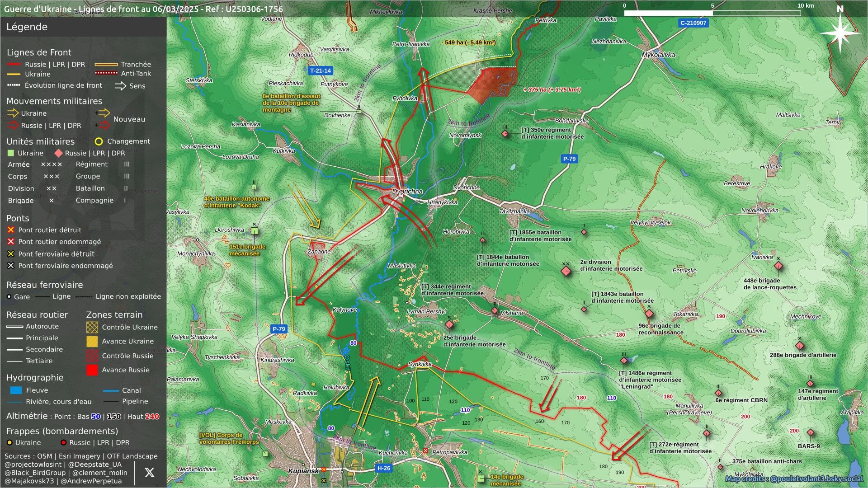
Task: Click the 'Contrôle Russie' red hatched swatch
Action: point(92,356)
